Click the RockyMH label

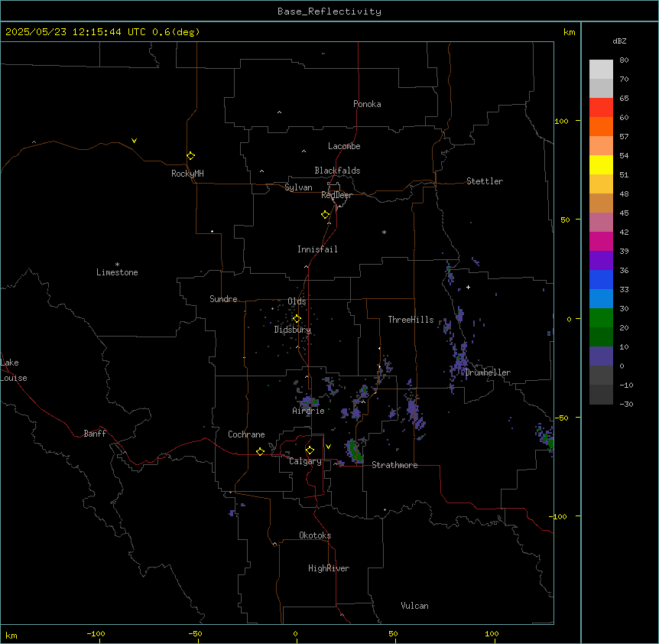pos(187,174)
